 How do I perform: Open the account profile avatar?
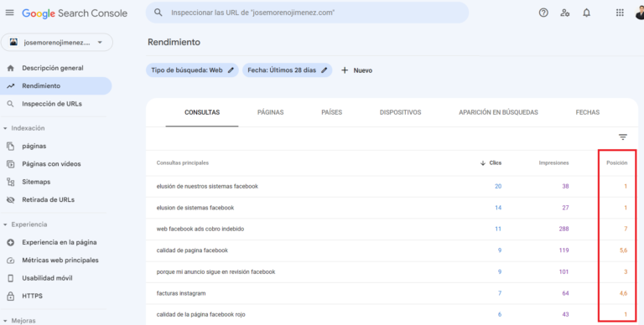[x=639, y=13]
